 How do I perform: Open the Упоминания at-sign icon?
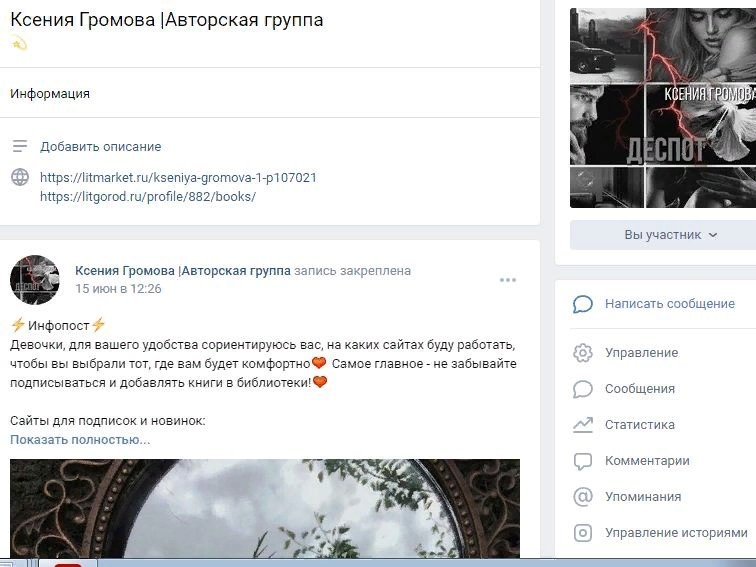click(x=582, y=497)
